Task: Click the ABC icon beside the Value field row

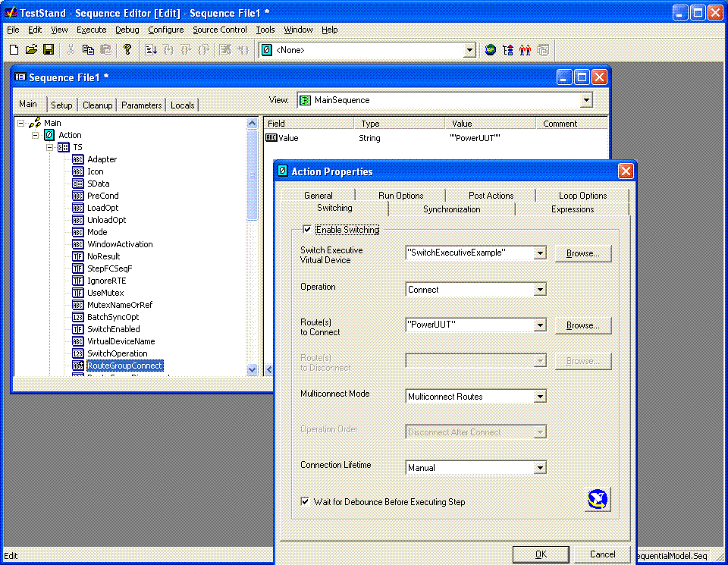Action: [271, 137]
